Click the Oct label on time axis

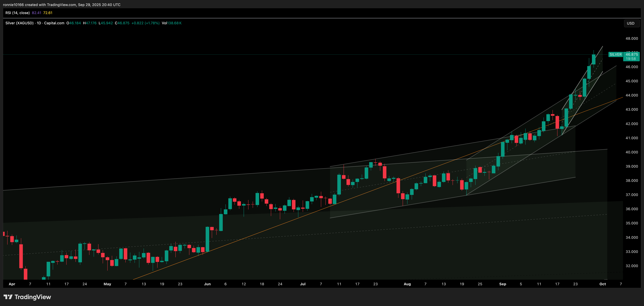(x=602, y=284)
